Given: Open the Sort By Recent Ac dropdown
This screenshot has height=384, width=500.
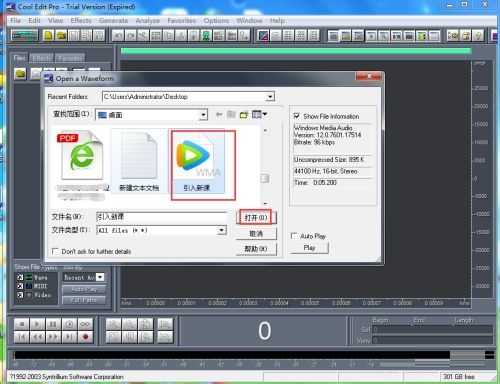Looking at the screenshot, I should pyautogui.click(x=100, y=277).
